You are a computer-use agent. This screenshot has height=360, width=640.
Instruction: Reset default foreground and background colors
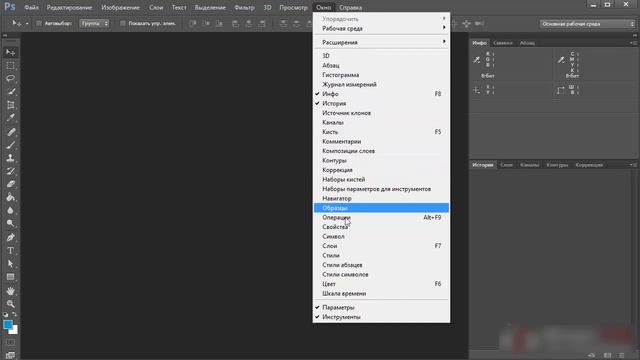5,314
